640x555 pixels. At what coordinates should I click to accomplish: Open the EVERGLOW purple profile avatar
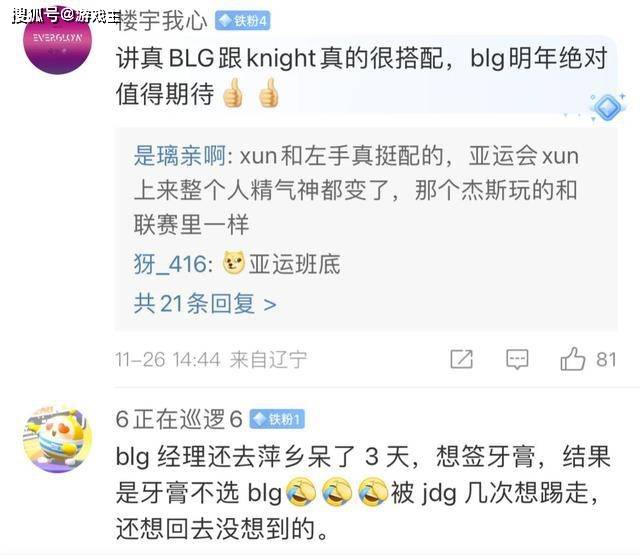tap(58, 41)
